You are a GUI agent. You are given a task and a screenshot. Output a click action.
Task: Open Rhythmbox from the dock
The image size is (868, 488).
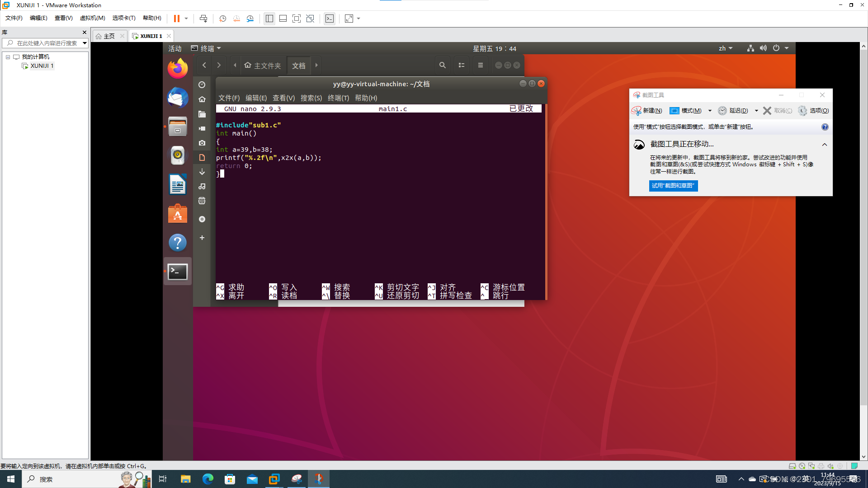coord(178,155)
